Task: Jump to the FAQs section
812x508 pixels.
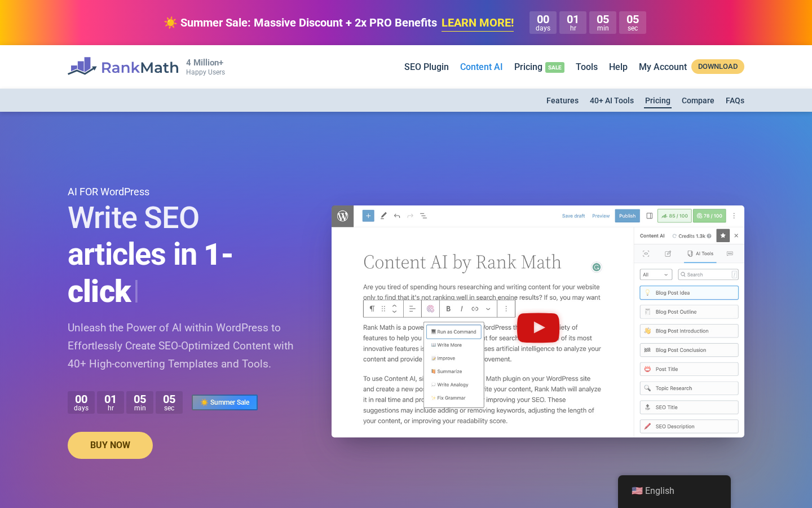Action: 735,100
